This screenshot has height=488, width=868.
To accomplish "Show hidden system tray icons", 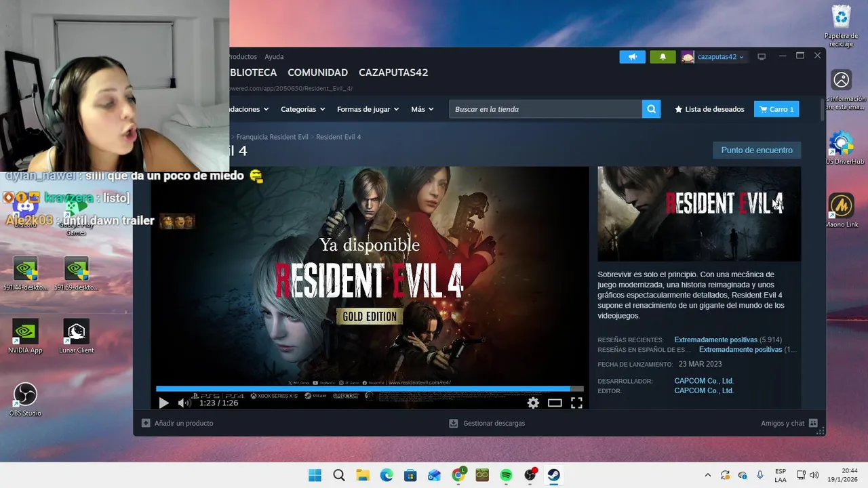I will pos(708,475).
